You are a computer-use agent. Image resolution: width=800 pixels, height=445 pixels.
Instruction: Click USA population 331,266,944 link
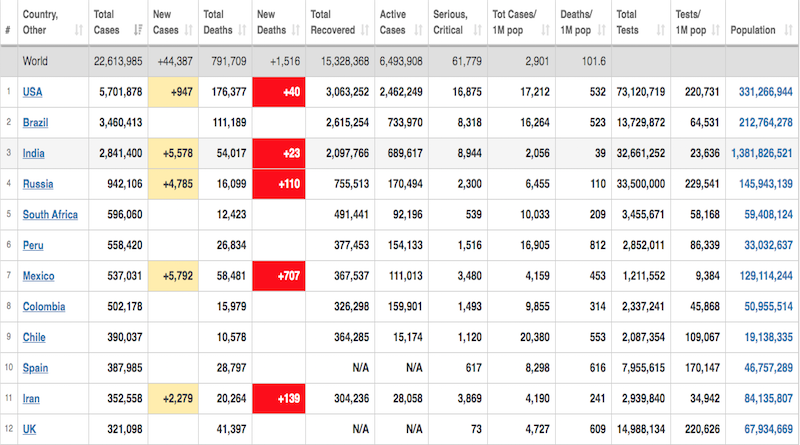[766, 92]
